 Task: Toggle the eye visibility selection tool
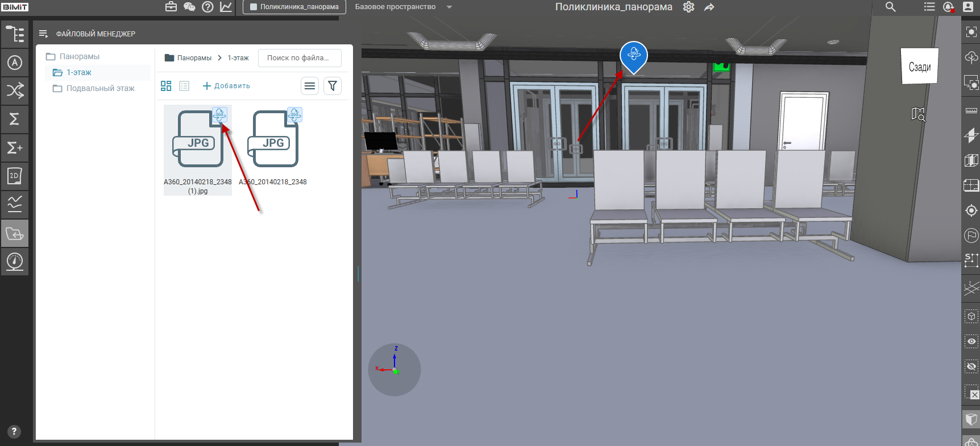click(971, 341)
